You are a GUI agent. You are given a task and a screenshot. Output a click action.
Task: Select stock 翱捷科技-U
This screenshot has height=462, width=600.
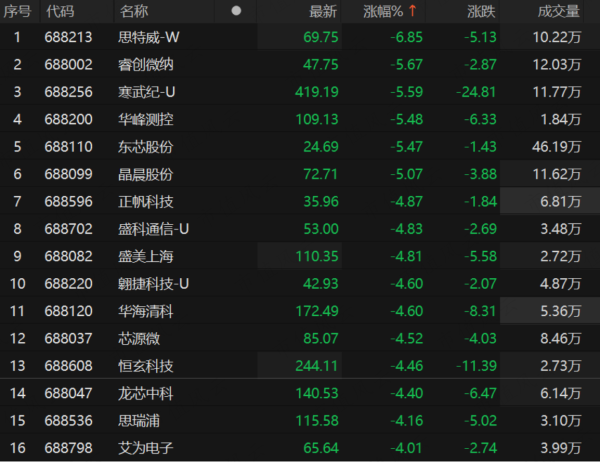pyautogui.click(x=153, y=284)
